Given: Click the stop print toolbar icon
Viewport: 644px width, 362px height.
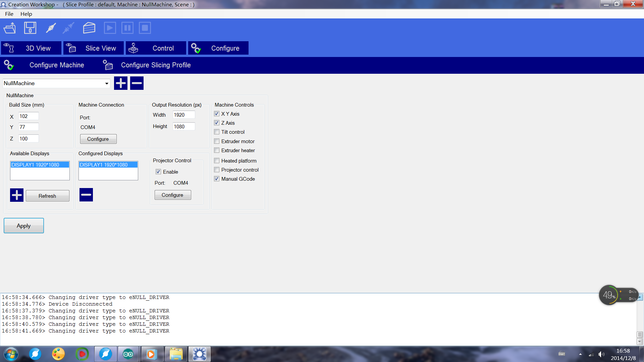Looking at the screenshot, I should pyautogui.click(x=145, y=28).
